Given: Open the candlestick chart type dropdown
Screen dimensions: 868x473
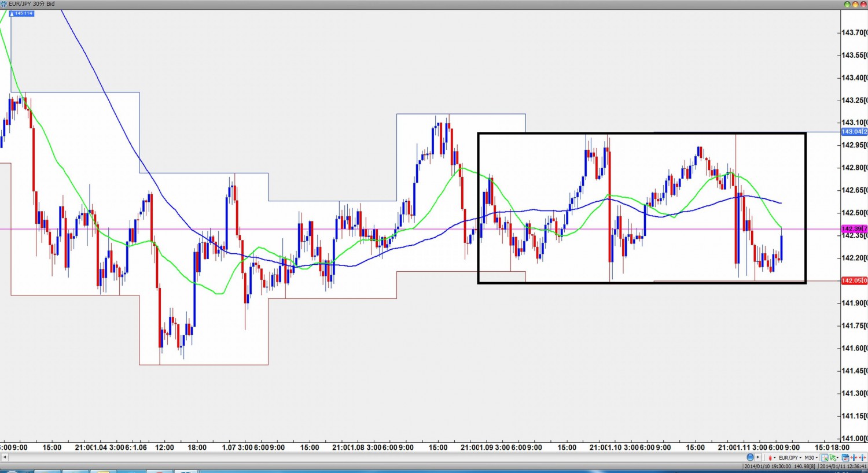Looking at the screenshot, I should [x=772, y=457].
